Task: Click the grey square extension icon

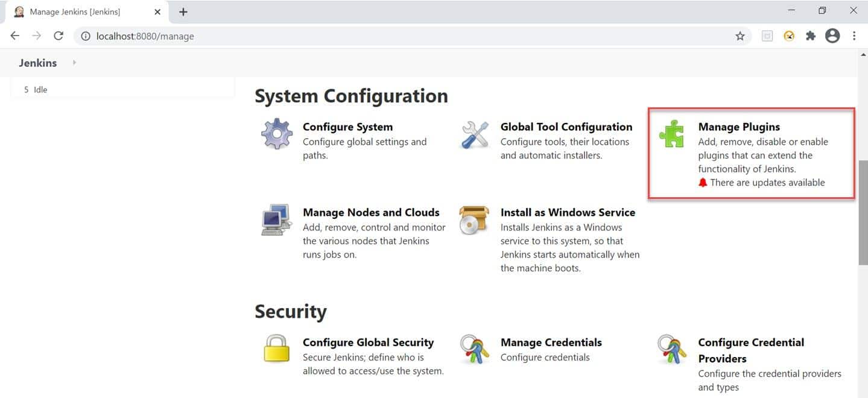Action: (767, 36)
